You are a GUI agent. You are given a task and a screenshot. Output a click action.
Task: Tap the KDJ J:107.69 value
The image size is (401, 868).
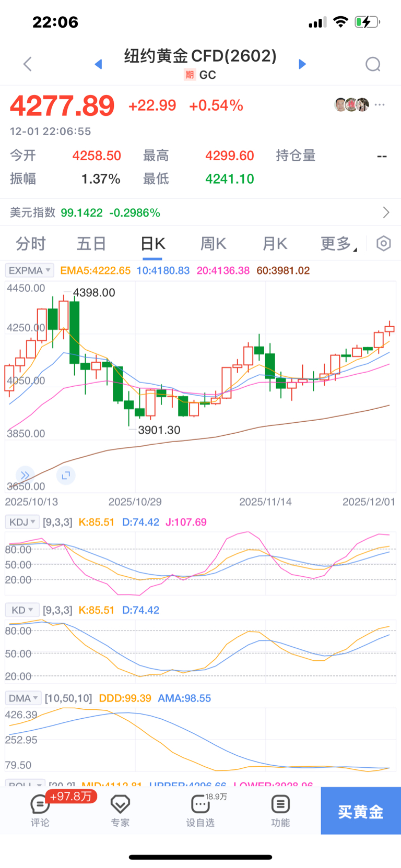[186, 522]
